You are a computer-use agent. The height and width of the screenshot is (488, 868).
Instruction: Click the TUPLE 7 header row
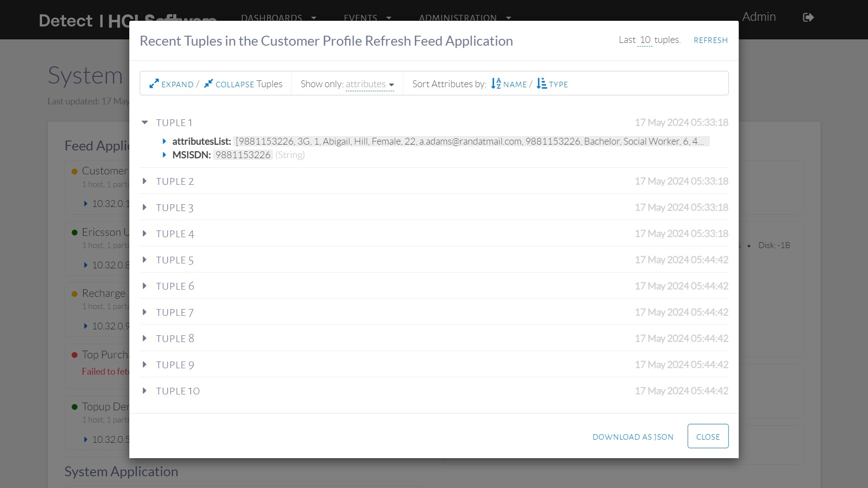point(175,312)
